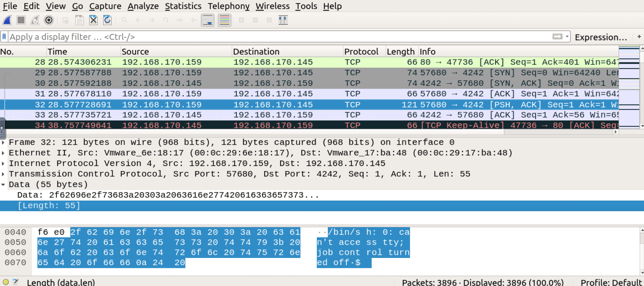Screen dimensions: 644x286
Task: Click the resize columns toolbar icon
Action: pos(283,20)
